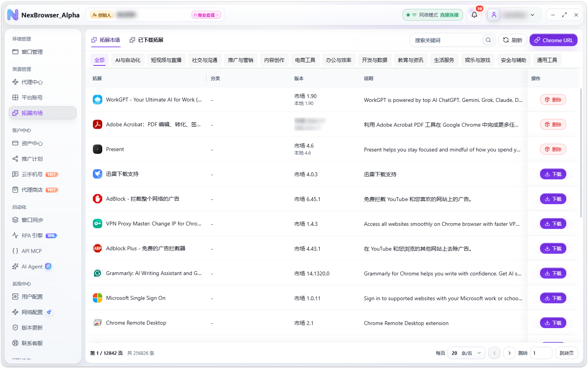588x368 pixels.
Task: Download the Grammarly extension
Action: pos(553,273)
